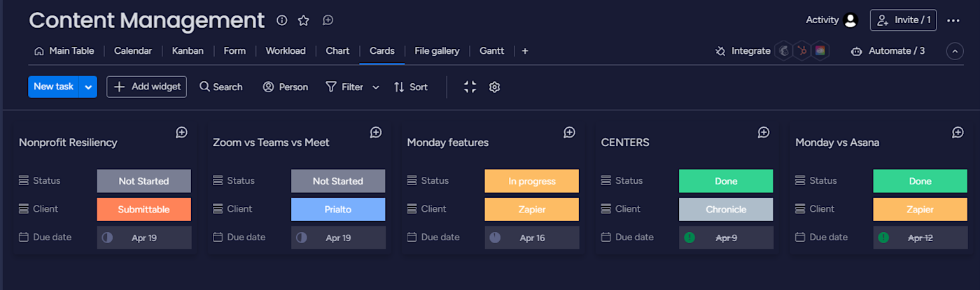Change Zapier client on Monday features card

(x=532, y=209)
